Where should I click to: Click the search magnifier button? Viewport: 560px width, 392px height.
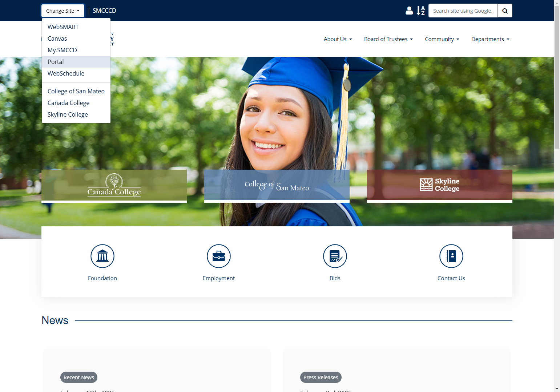505,11
